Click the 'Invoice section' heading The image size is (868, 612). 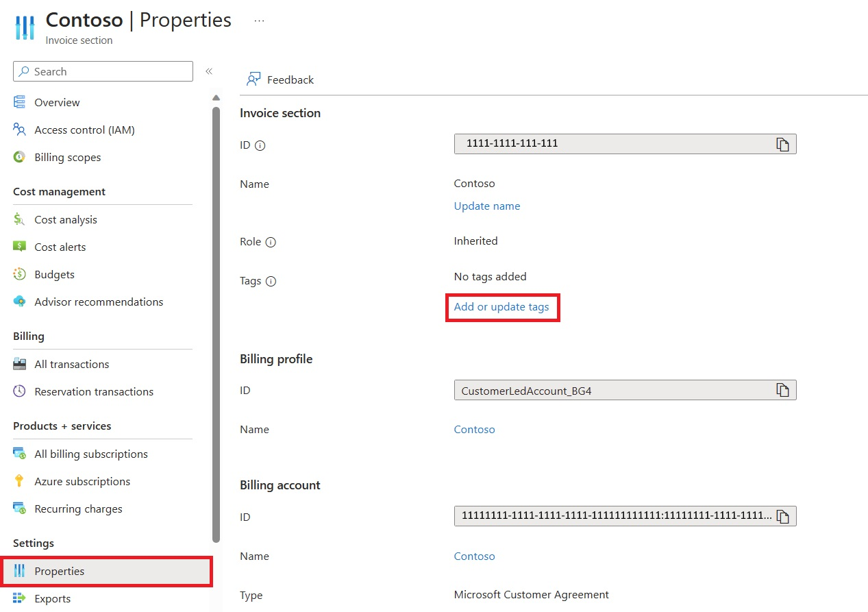[280, 113]
